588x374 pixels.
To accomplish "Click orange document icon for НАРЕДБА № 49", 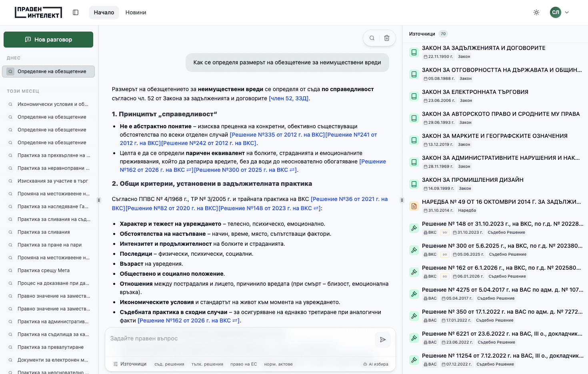I will click(414, 206).
